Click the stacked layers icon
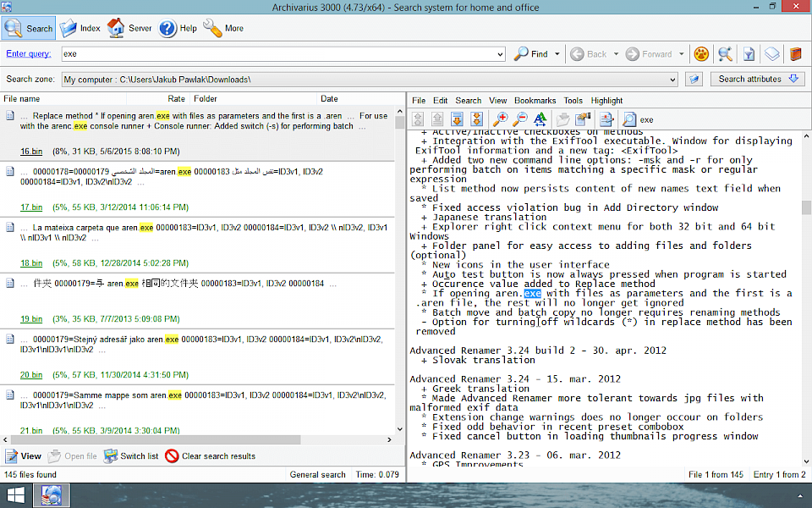Image resolution: width=812 pixels, height=508 pixels. tap(772, 54)
